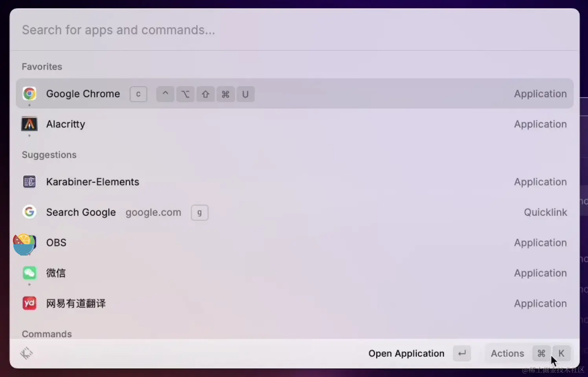588x377 pixels.
Task: Click the search for apps and commands field
Action: point(294,30)
